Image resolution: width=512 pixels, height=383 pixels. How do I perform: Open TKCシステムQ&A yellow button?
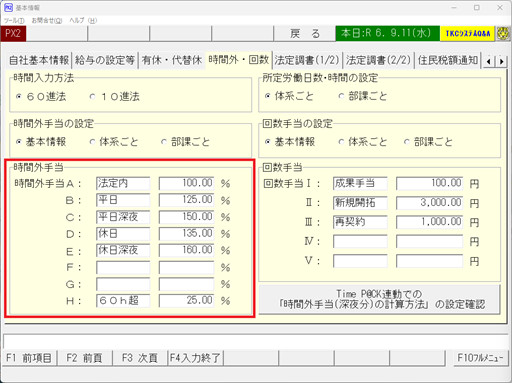[468, 33]
